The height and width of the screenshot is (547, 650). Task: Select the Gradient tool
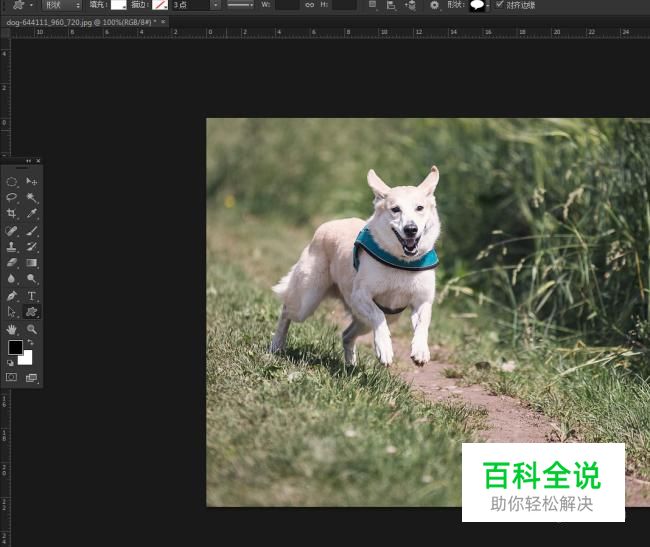[31, 263]
